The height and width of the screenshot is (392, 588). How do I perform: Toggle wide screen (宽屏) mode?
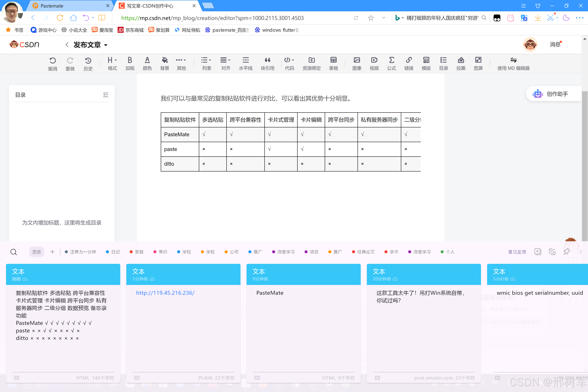[478, 64]
